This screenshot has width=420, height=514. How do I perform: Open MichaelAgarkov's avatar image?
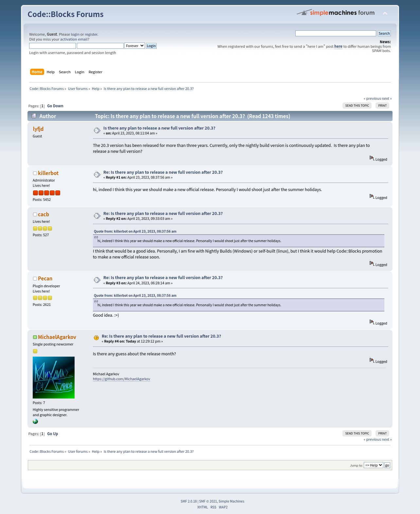coord(54,378)
